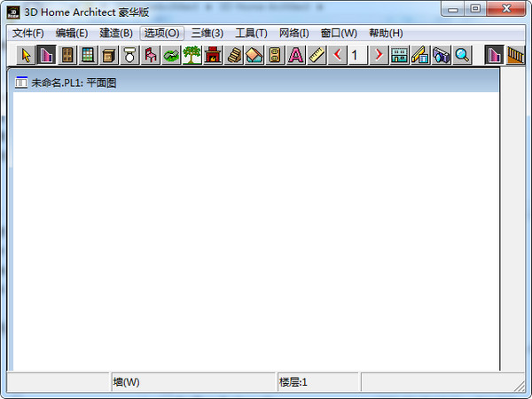Open the 选项(O) menu
Screen dimensions: 532x399
[x=162, y=34]
